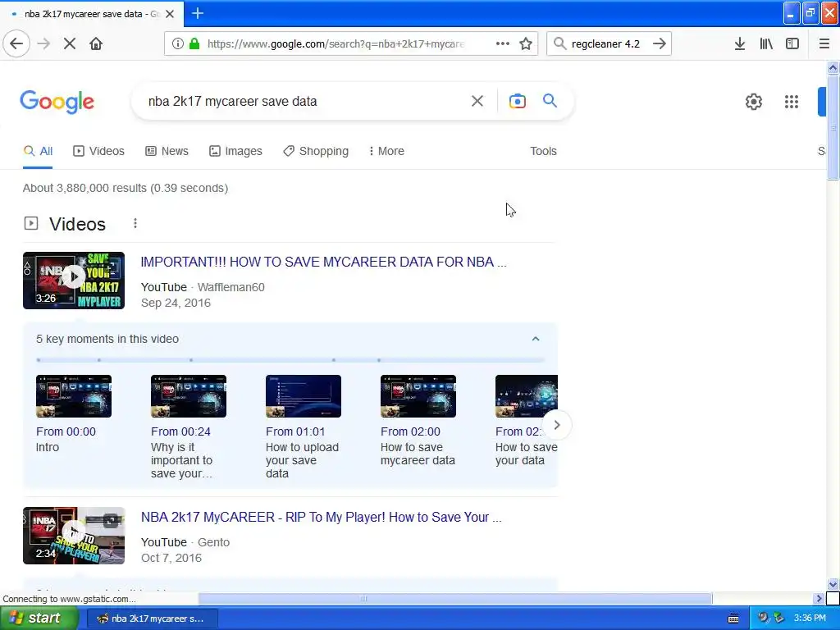
Task: Open the Tools options
Action: tap(543, 151)
